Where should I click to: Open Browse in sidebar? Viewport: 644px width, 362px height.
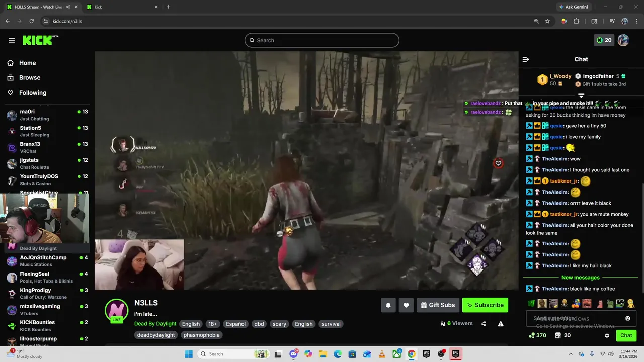pyautogui.click(x=30, y=77)
